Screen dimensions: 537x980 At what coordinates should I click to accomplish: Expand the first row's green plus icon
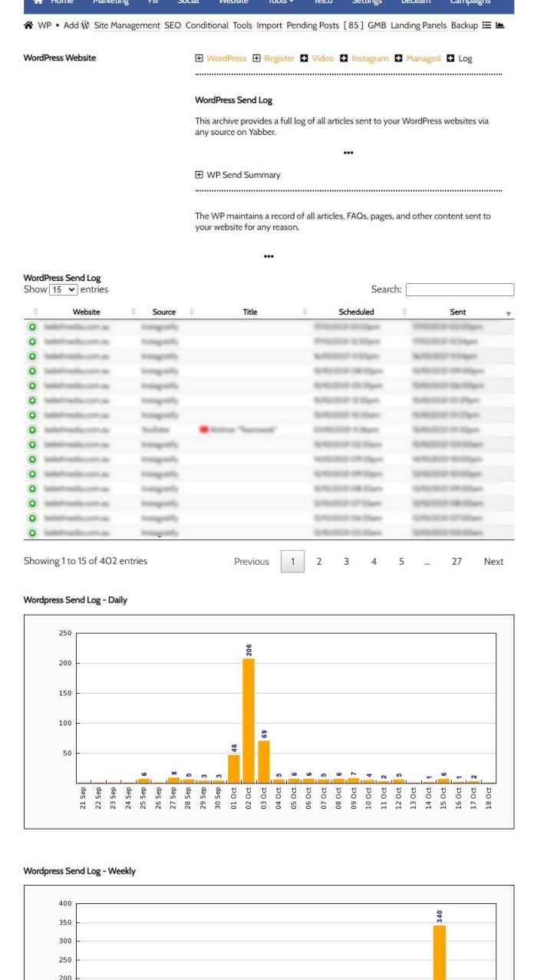coord(32,327)
